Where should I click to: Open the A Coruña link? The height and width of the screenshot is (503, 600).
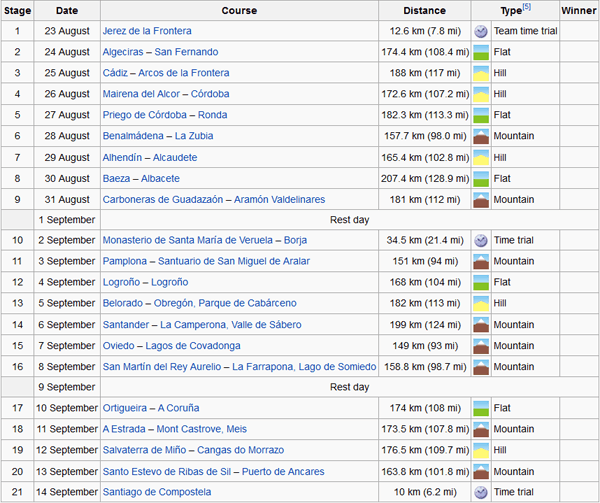tap(178, 408)
